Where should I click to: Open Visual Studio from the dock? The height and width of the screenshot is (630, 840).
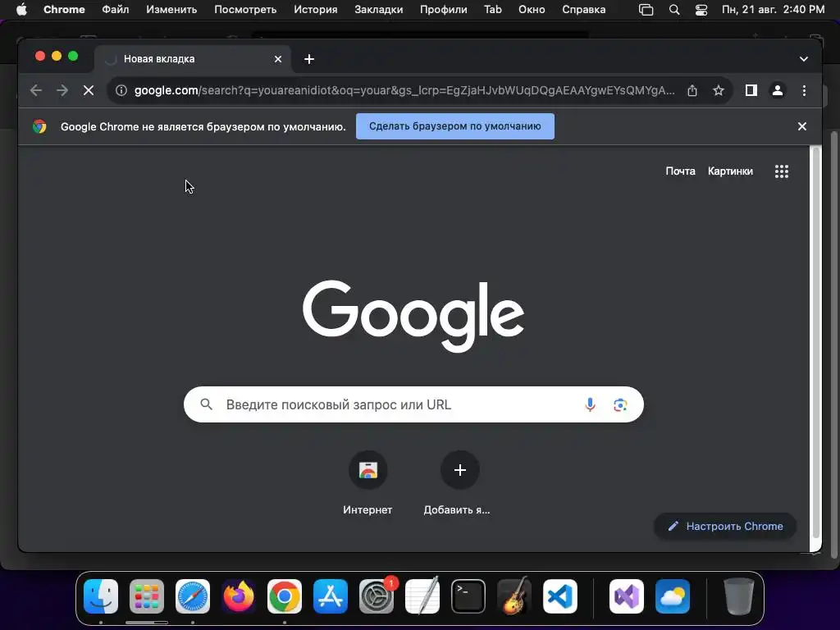[x=626, y=596]
